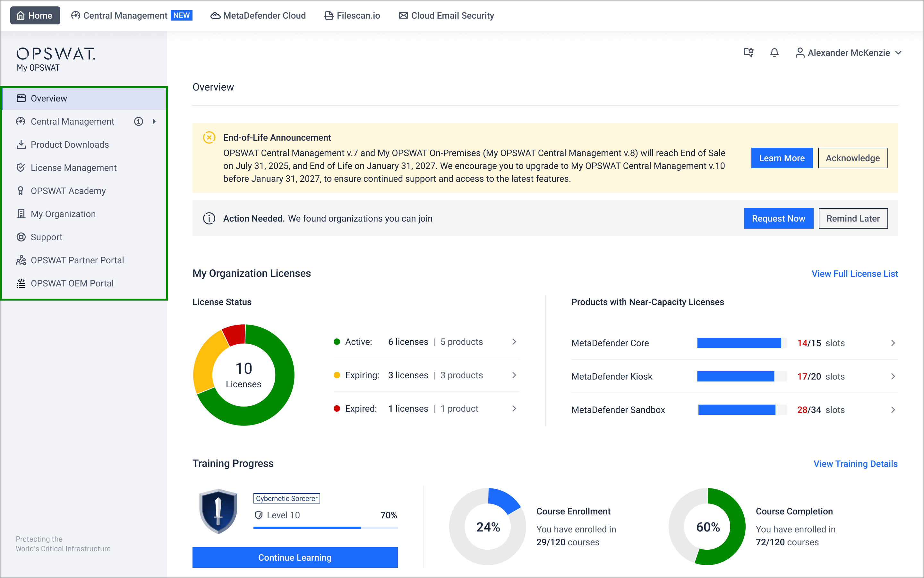Image resolution: width=924 pixels, height=578 pixels.
Task: Click the My Organization building icon
Action: pyautogui.click(x=21, y=214)
